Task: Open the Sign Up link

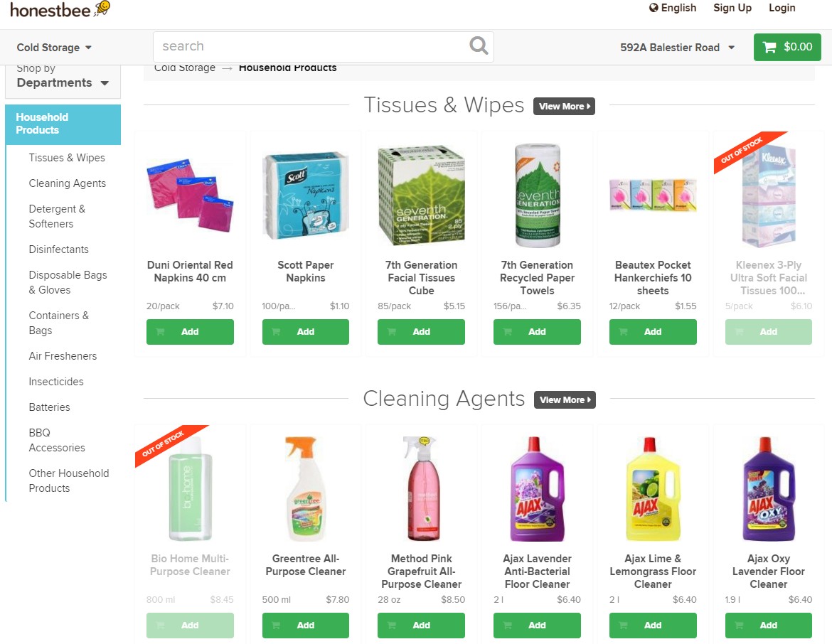Action: tap(732, 8)
